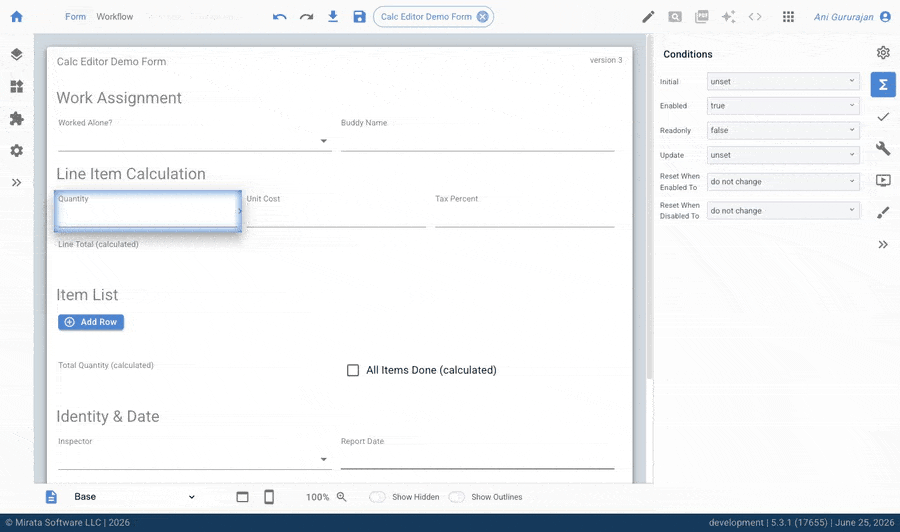This screenshot has height=532, width=900.
Task: Expand the right sidebar chevrons
Action: tap(883, 244)
